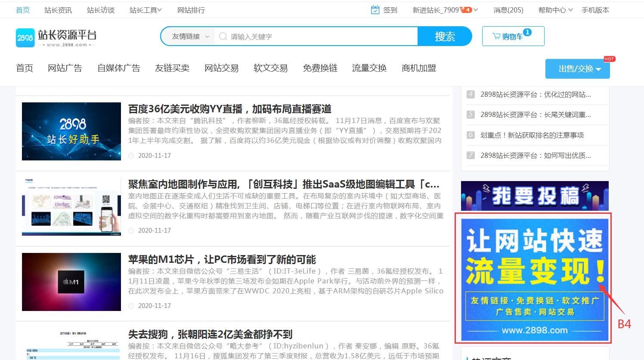Click the 站长好助手 article thumbnail

tap(71, 131)
